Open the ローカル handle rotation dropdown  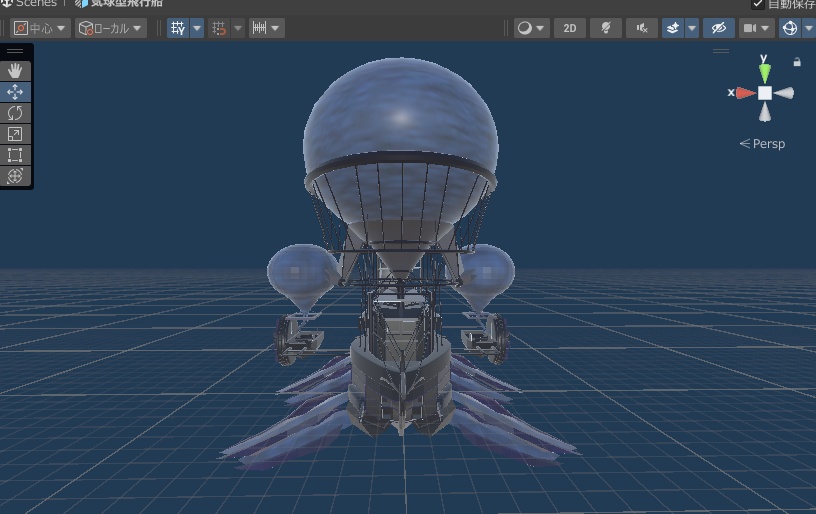click(111, 28)
